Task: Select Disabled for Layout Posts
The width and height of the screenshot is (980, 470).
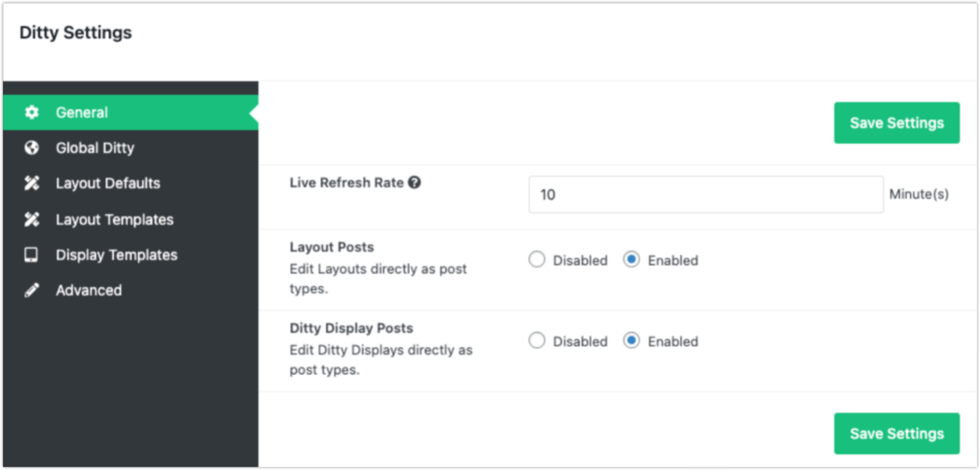Action: (537, 259)
